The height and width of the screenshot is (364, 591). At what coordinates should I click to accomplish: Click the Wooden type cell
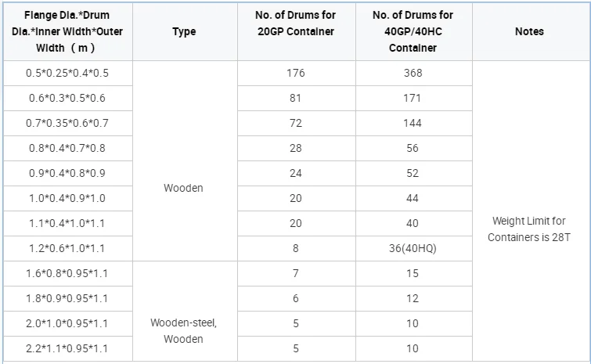click(x=185, y=188)
